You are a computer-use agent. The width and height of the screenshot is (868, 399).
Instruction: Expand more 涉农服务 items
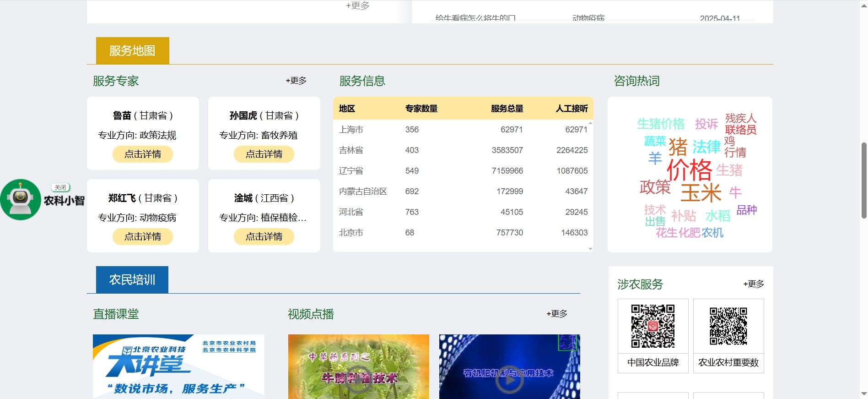[x=754, y=284]
